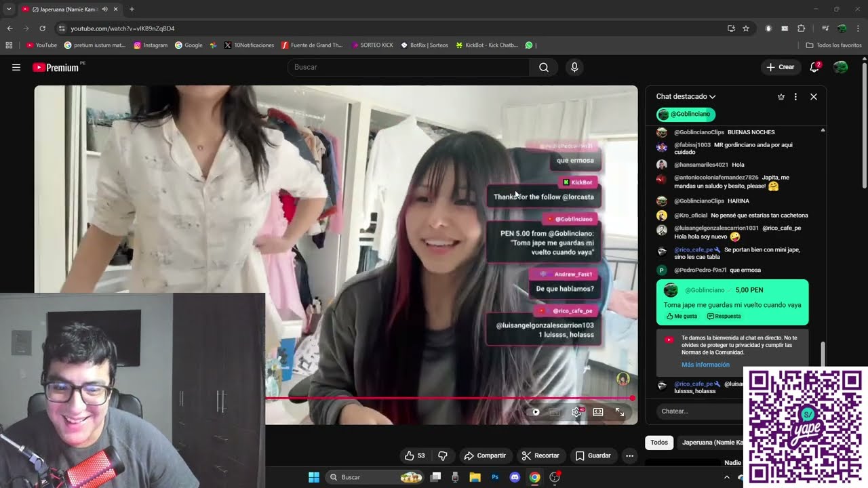Click the @Goblinciano highlighted chip
Image resolution: width=868 pixels, height=488 pixels.
[686, 114]
